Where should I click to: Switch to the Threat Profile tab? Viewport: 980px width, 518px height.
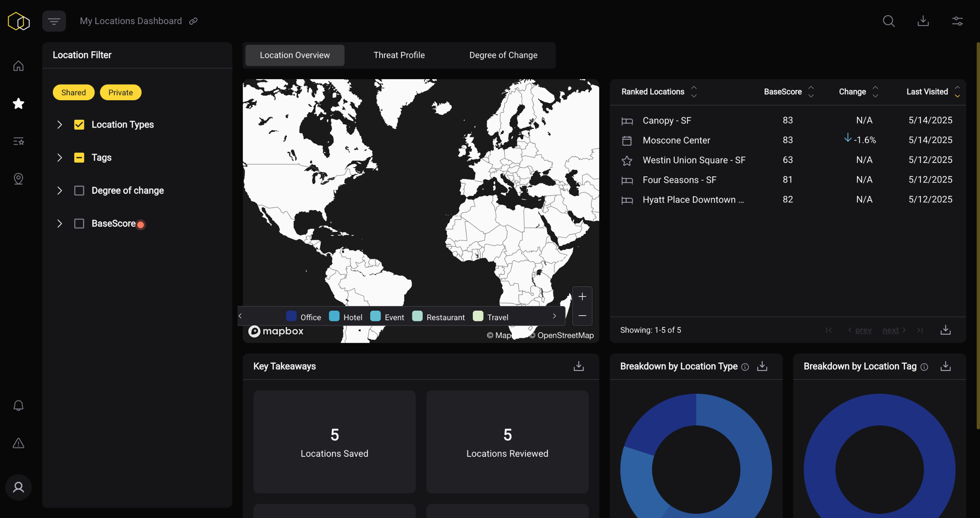click(x=399, y=55)
